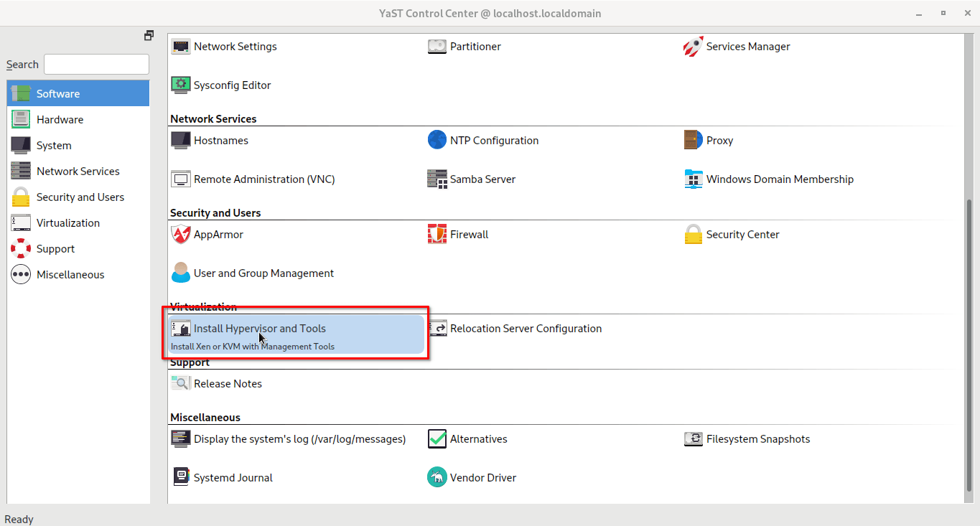
Task: Select Miscellaneous in sidebar
Action: pos(78,275)
